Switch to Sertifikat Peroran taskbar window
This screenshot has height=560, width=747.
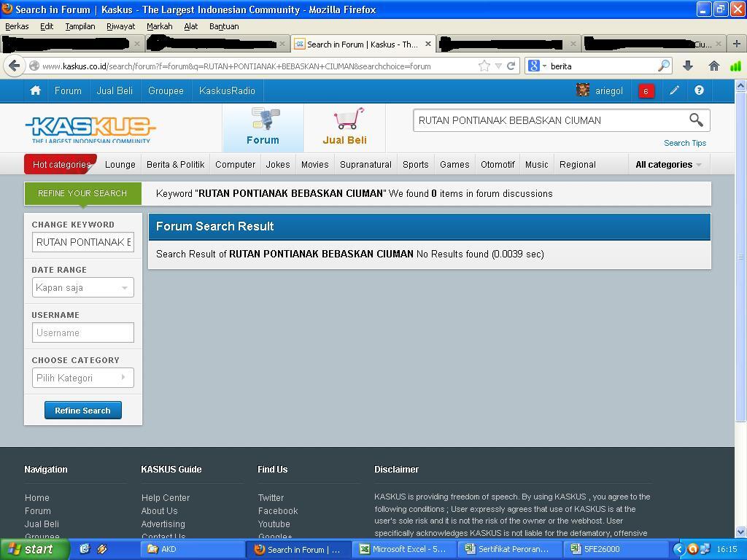510,549
